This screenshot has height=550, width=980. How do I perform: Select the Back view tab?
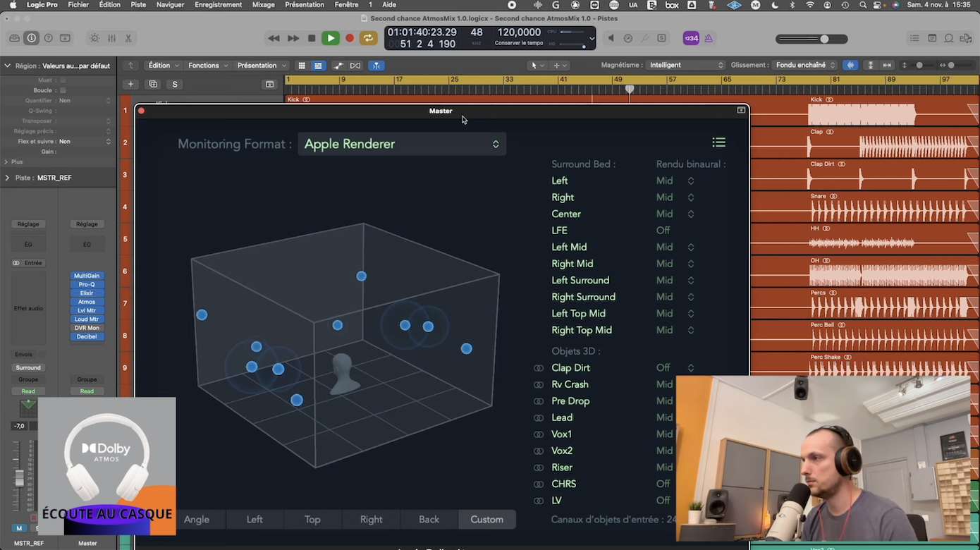[429, 520]
